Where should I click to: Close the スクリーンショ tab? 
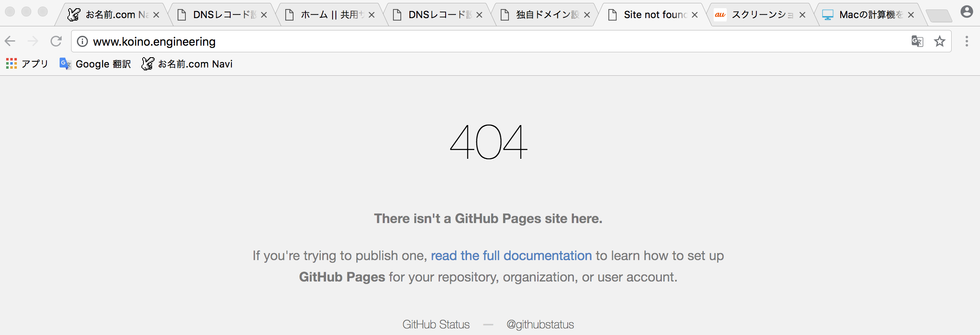(x=802, y=15)
